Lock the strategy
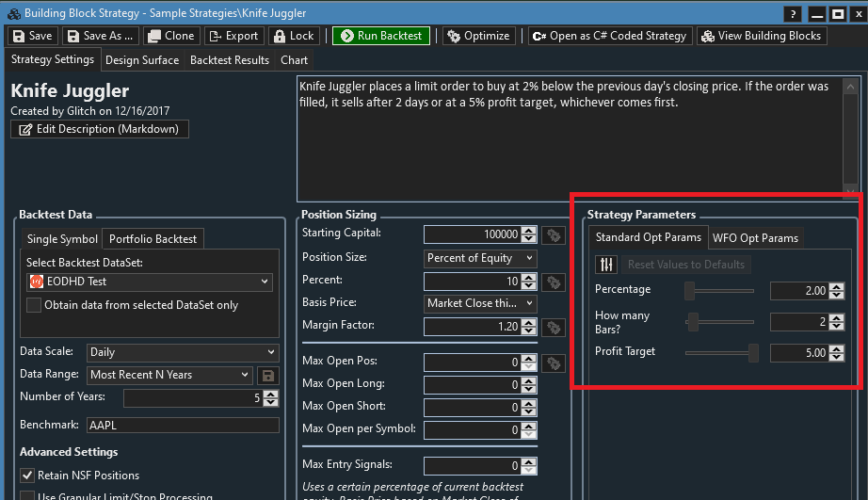Screen dimensions: 868x500 point(293,36)
